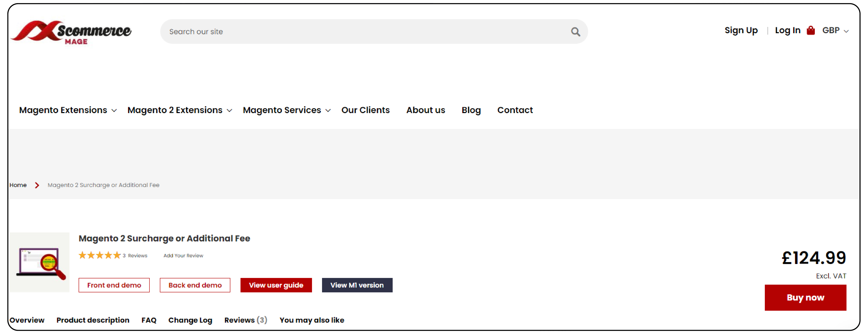Viewport: 868px width, 335px height.
Task: Click the Excl. VAT label
Action: [x=831, y=276]
